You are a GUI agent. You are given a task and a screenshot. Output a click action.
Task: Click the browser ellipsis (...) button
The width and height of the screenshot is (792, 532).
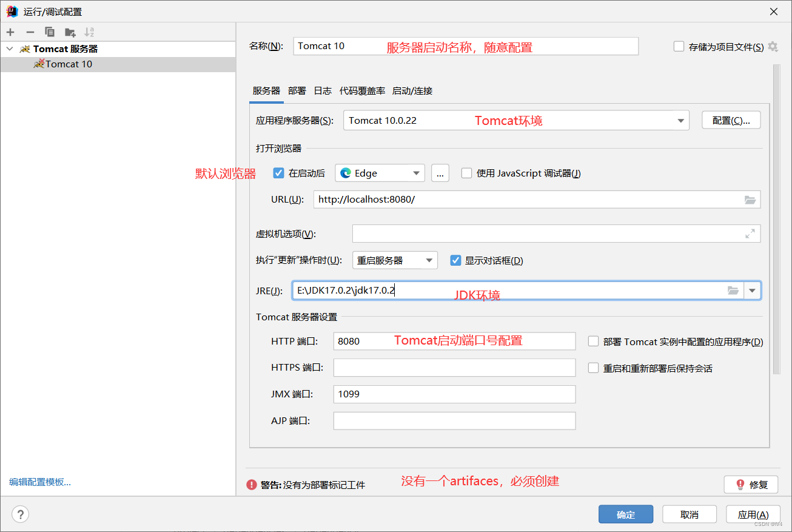coord(440,173)
